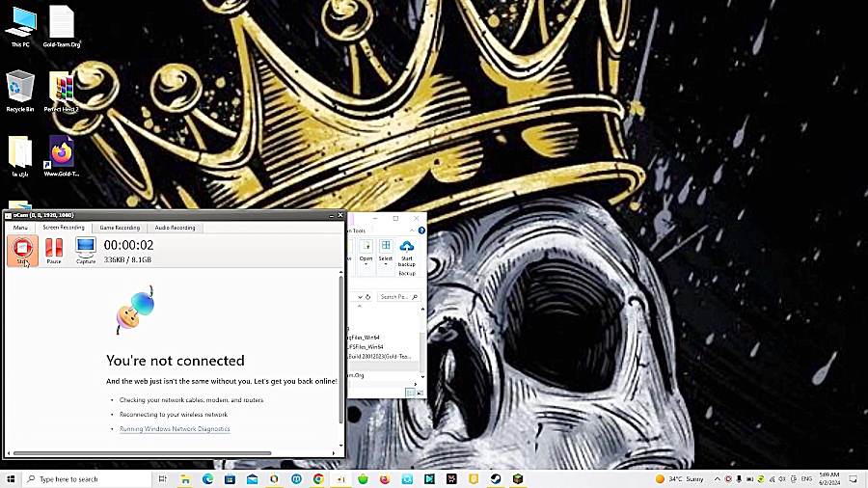868x488 pixels.
Task: Stop the oCam recording
Action: click(x=23, y=250)
